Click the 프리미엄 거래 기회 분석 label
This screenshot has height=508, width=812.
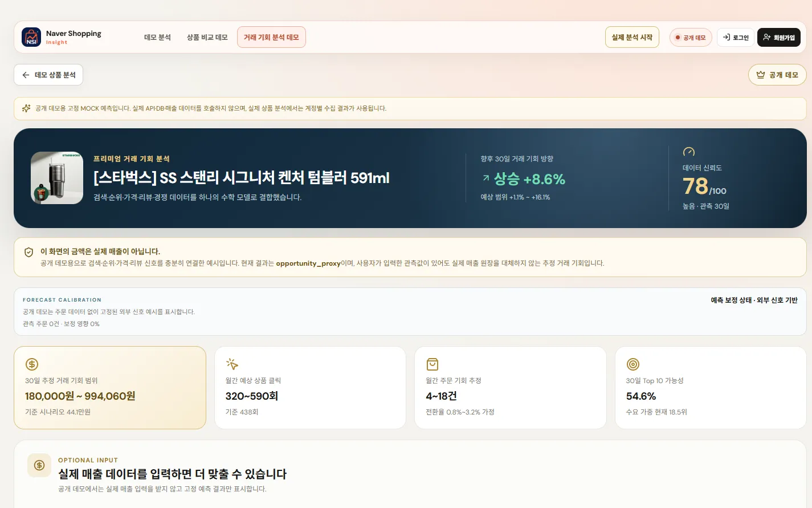click(132, 159)
